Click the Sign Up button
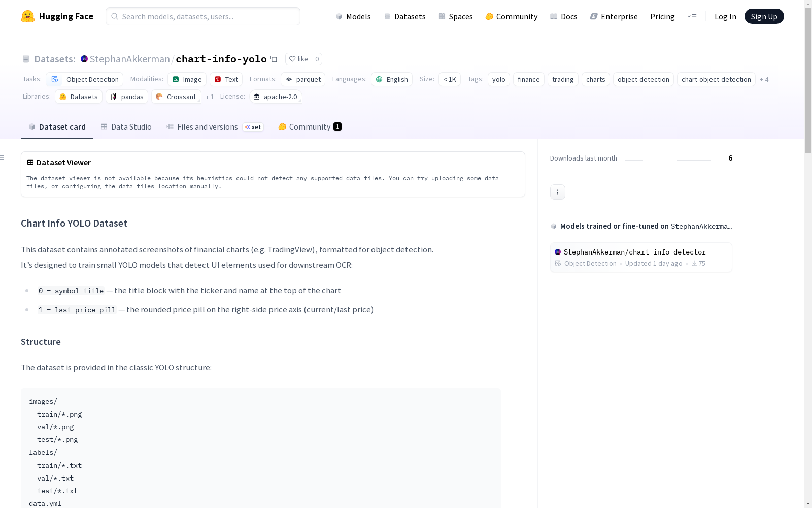The height and width of the screenshot is (508, 812). (764, 16)
